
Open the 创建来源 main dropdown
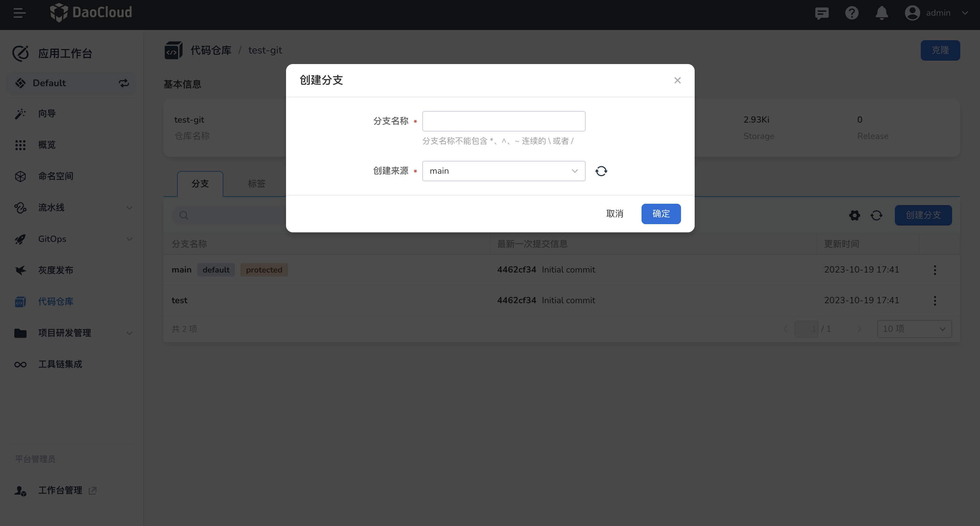click(x=503, y=171)
